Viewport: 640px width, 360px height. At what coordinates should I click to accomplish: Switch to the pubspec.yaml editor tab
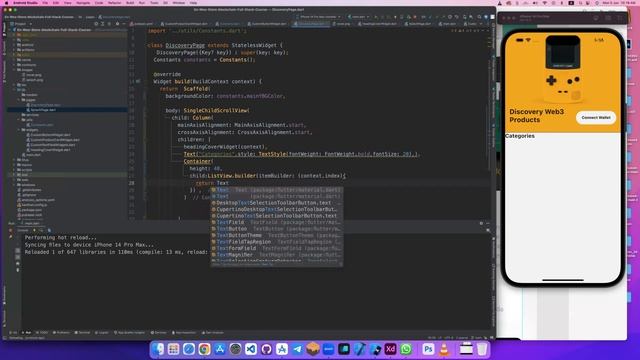(x=141, y=24)
